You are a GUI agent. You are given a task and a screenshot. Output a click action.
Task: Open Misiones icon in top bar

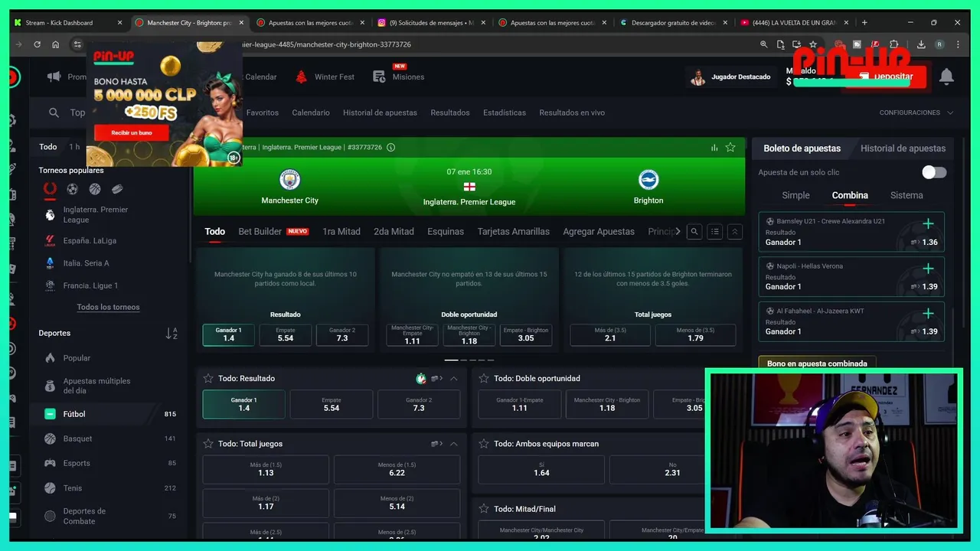pyautogui.click(x=379, y=77)
